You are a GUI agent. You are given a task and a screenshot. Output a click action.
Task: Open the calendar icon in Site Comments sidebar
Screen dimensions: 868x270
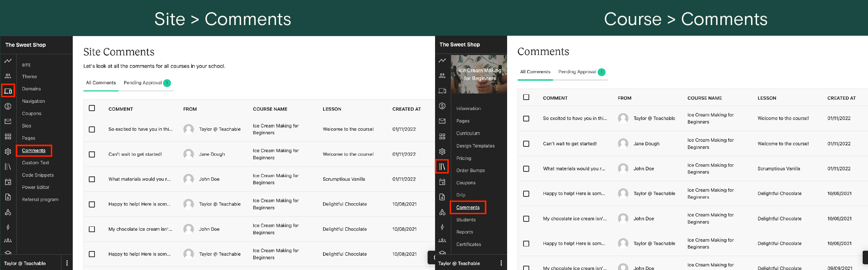coord(8,182)
